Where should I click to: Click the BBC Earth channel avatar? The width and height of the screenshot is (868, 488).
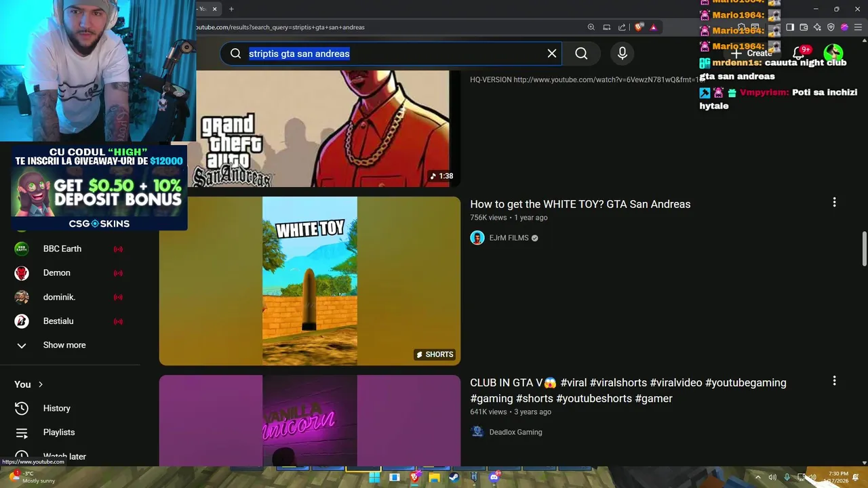[22, 249]
